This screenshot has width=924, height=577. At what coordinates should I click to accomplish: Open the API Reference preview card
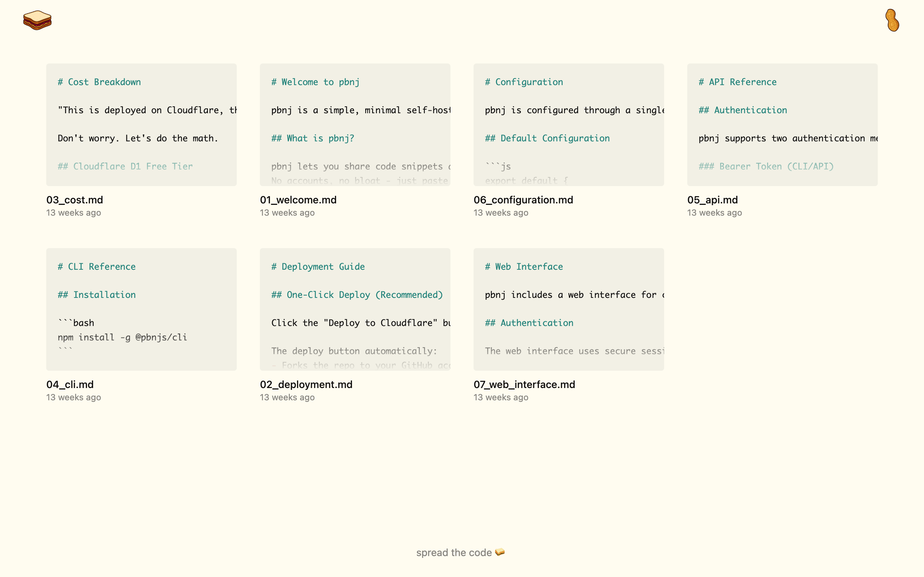click(x=782, y=125)
